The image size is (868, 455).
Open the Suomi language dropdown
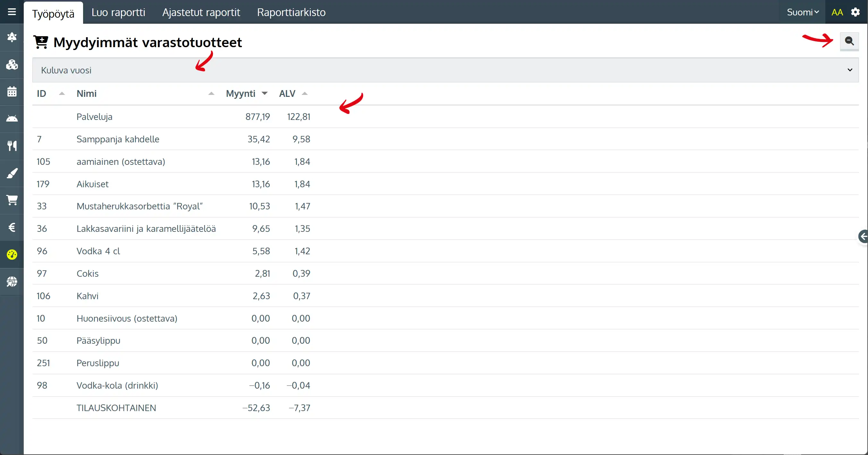803,13
